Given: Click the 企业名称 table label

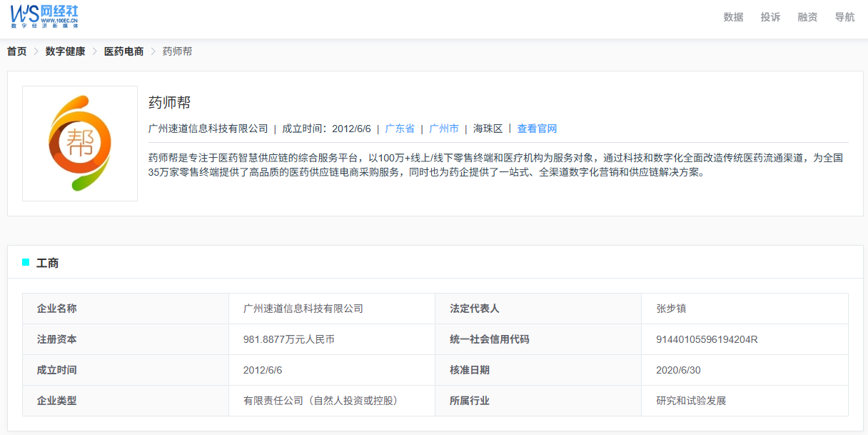Looking at the screenshot, I should (x=57, y=309).
